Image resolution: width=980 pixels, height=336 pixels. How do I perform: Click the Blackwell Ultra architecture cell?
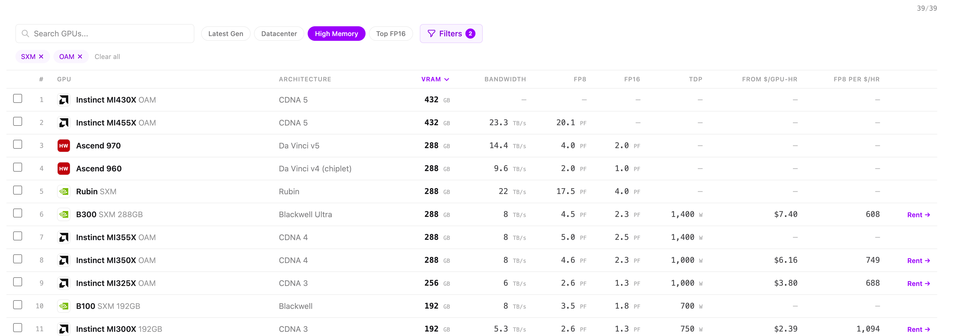coord(305,214)
